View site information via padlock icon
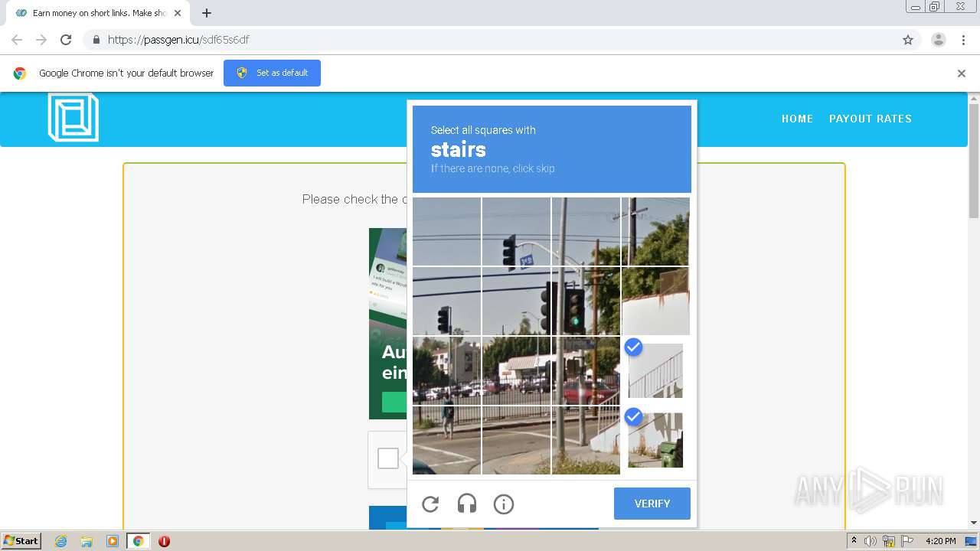980x551 pixels. [x=96, y=40]
